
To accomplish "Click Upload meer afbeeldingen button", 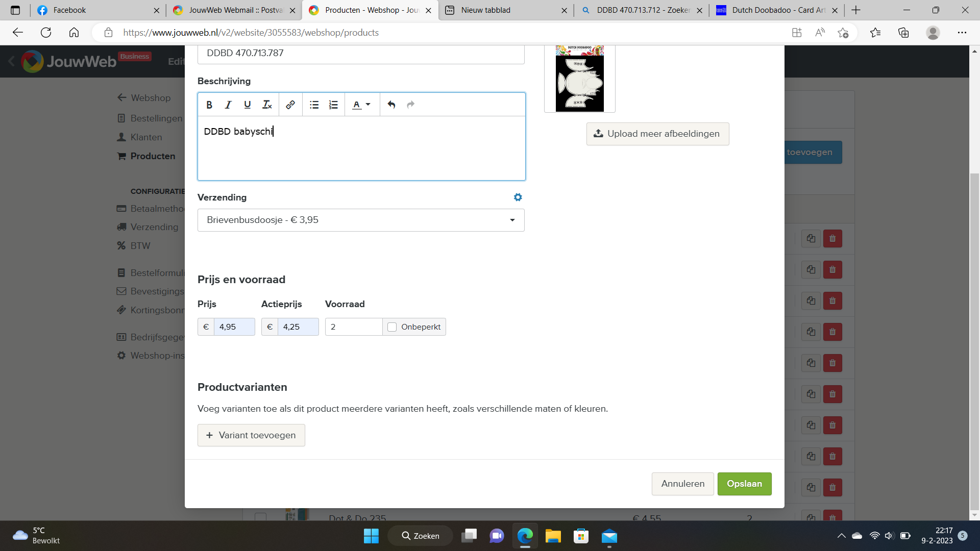I will pyautogui.click(x=657, y=134).
